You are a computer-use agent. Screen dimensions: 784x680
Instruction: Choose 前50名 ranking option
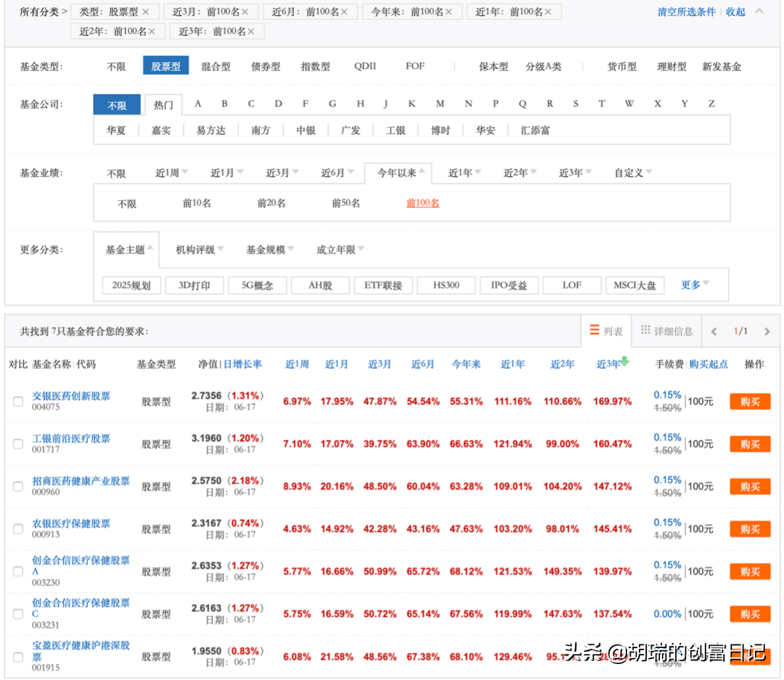coord(346,203)
